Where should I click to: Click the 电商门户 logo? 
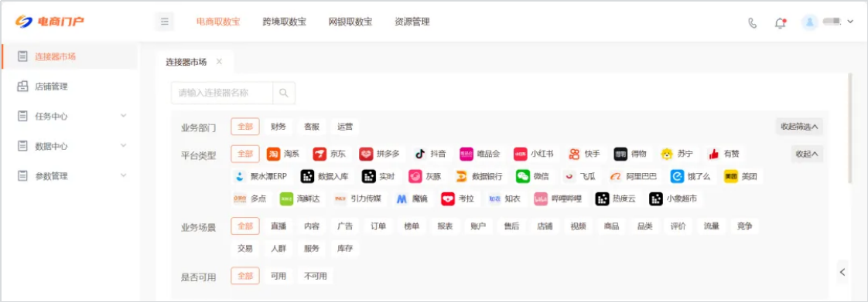click(x=50, y=22)
